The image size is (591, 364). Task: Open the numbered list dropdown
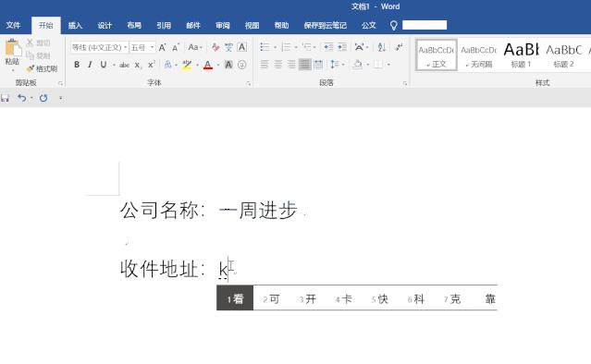pyautogui.click(x=296, y=47)
